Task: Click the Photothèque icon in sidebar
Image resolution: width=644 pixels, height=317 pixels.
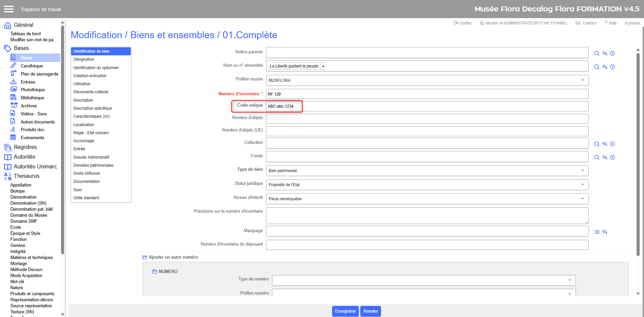Action: pos(13,90)
